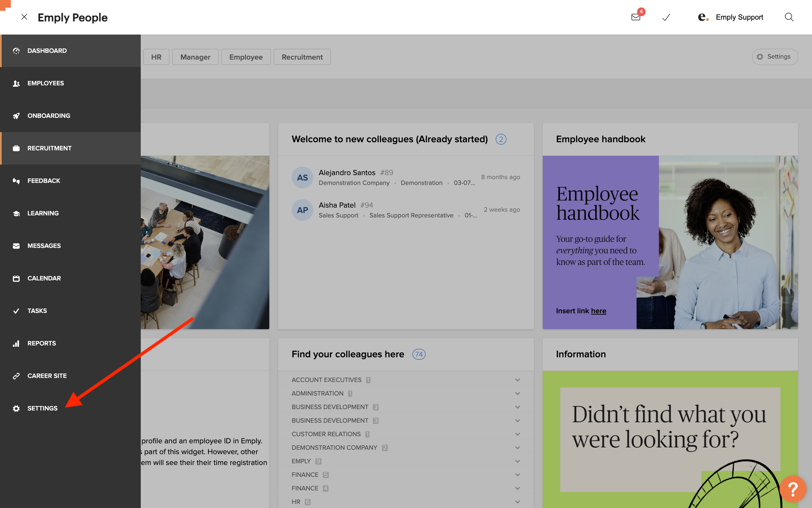Click the 'Find your colleagues here' heading
The width and height of the screenshot is (812, 508).
click(x=348, y=354)
